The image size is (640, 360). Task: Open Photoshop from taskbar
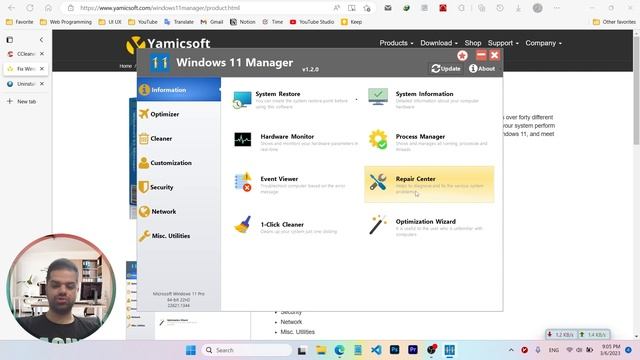coord(394,350)
